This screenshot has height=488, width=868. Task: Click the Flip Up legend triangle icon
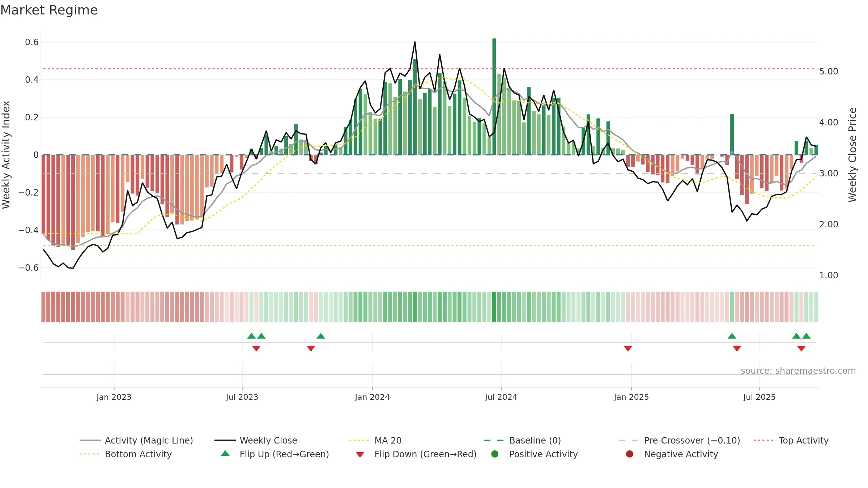point(225,453)
